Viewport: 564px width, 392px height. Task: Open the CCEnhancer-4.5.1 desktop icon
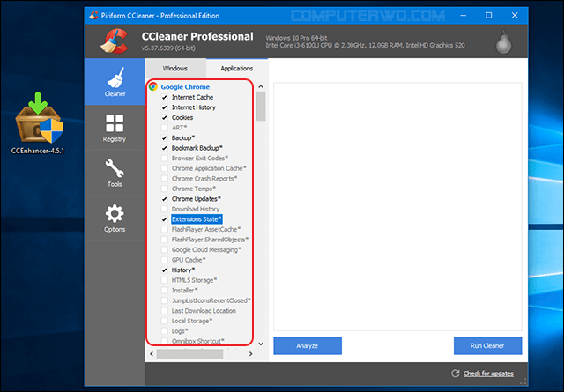click(38, 123)
